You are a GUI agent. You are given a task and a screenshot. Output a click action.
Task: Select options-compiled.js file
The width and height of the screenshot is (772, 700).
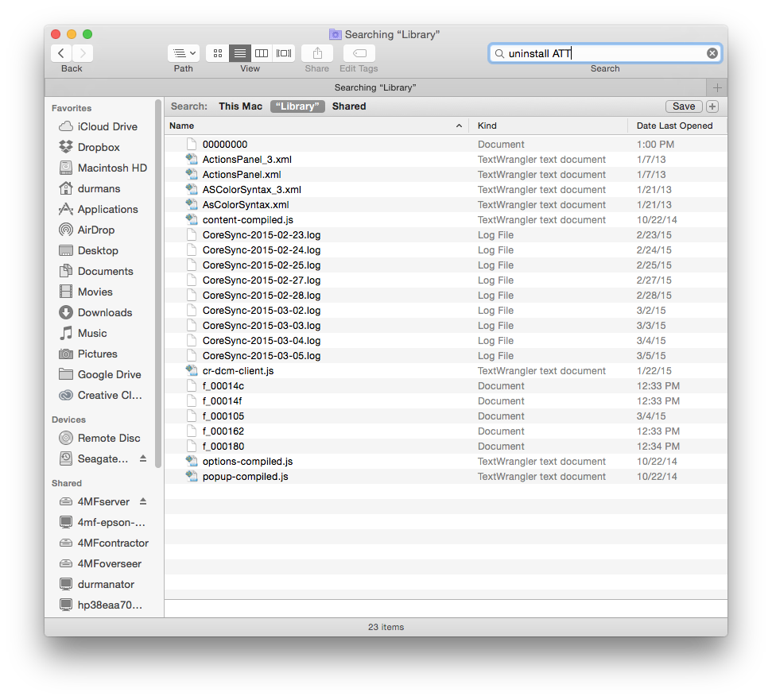tap(445, 462)
